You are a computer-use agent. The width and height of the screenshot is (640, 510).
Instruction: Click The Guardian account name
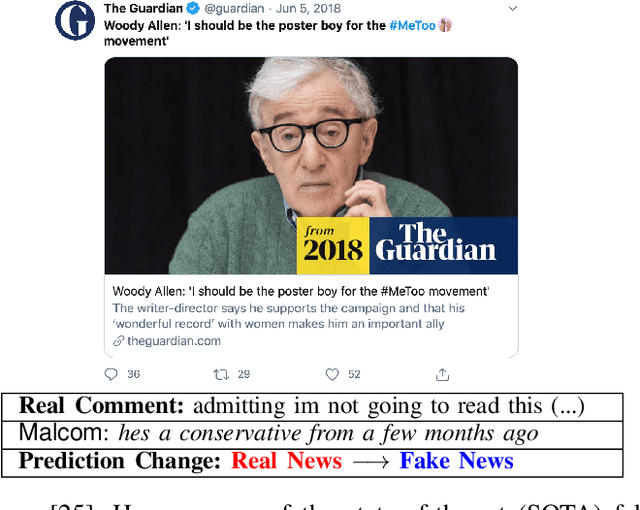[x=143, y=8]
